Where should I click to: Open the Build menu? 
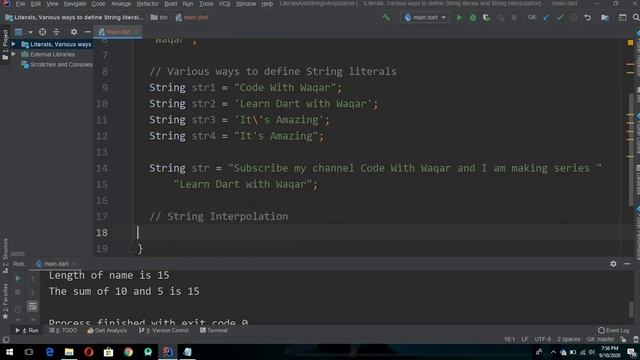point(171,4)
